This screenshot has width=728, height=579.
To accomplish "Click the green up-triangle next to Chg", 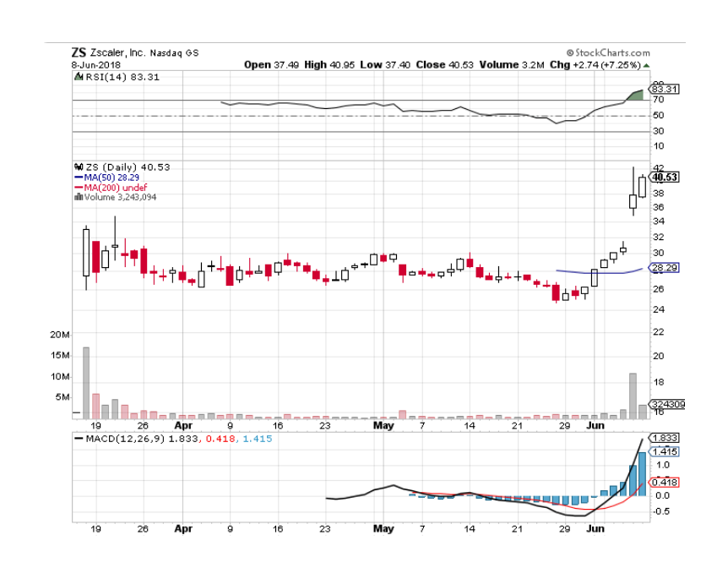I will point(647,66).
